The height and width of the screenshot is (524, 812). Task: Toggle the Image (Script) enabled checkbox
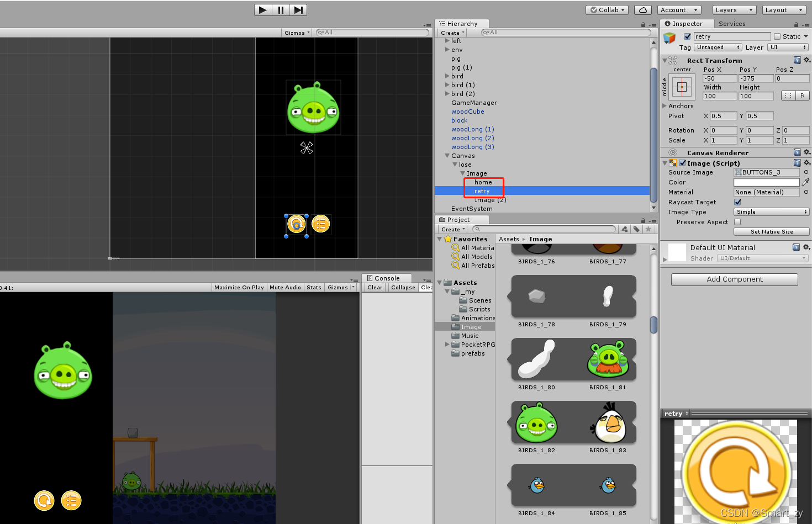tap(683, 163)
